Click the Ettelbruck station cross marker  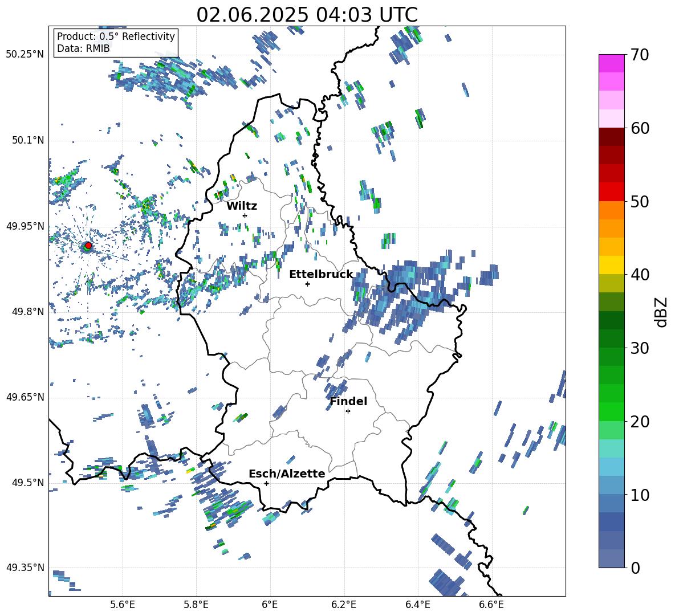pyautogui.click(x=307, y=284)
